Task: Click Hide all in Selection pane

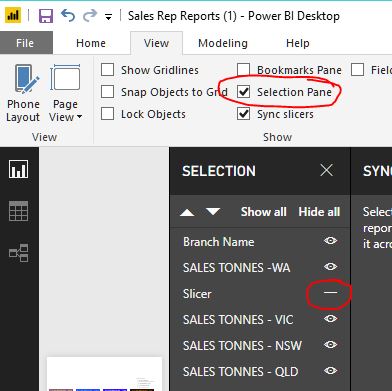Action: click(319, 212)
